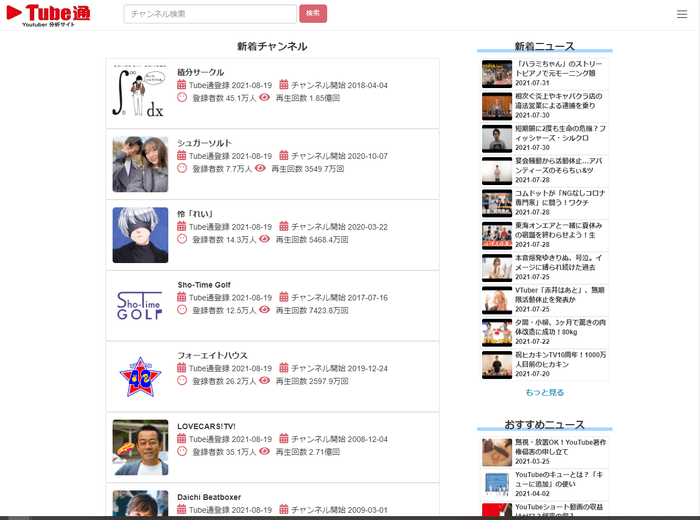Screen dimensions: 700x520
Task: Open the もっと見る link
Action: [x=544, y=392]
